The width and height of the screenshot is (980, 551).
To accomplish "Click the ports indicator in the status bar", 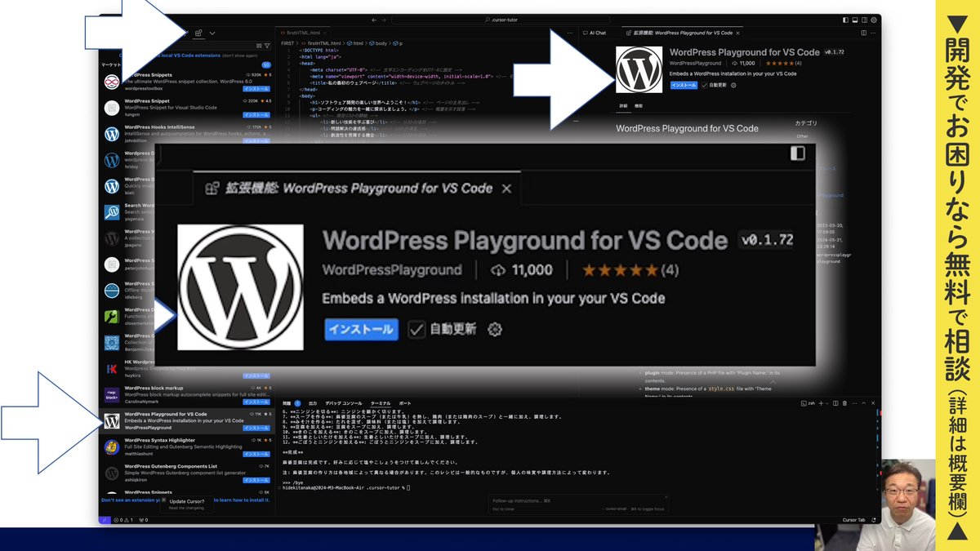I will [x=144, y=519].
